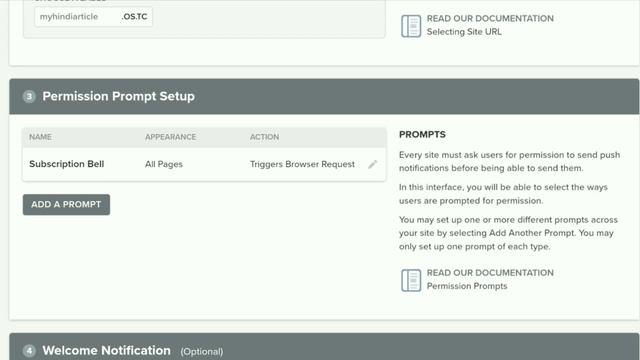
Task: Open Permission Prompts documentation link
Action: coord(467,286)
